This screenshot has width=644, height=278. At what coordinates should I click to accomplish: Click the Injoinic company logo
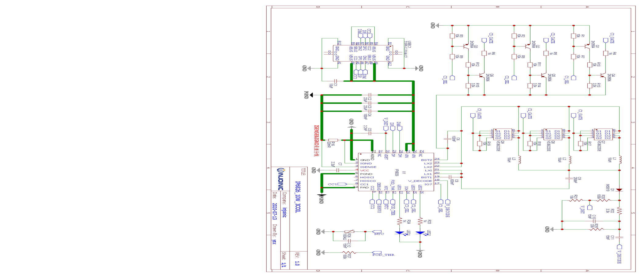tap(281, 180)
